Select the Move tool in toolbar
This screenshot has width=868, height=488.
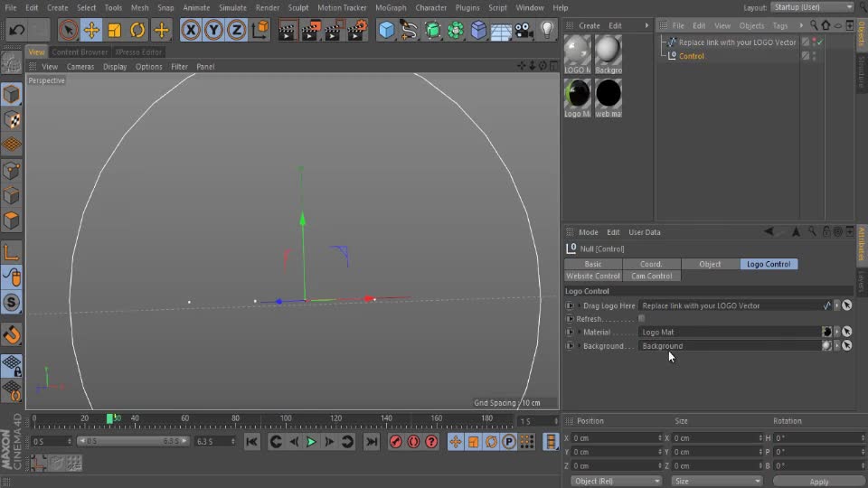(x=91, y=29)
